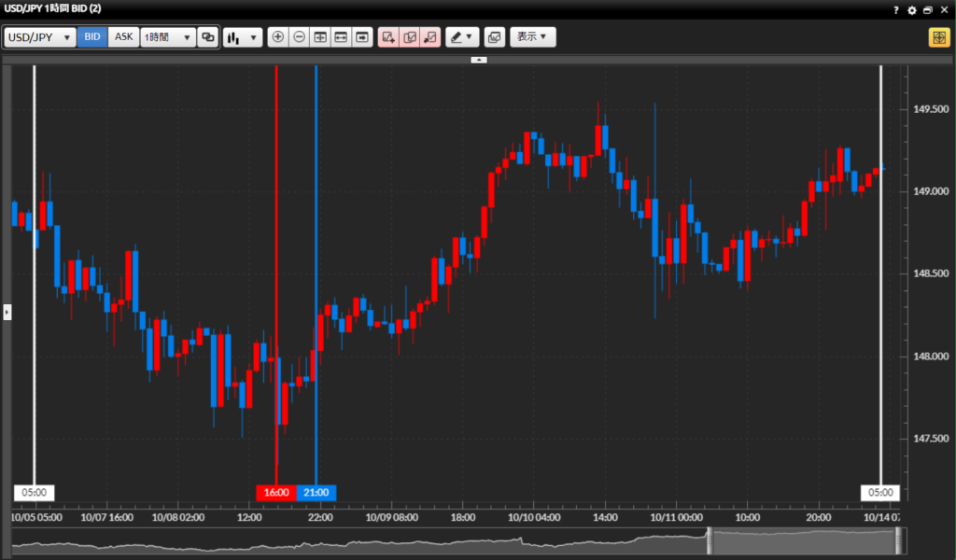Switch price display to ASK
The width and height of the screenshot is (956, 560).
124,37
